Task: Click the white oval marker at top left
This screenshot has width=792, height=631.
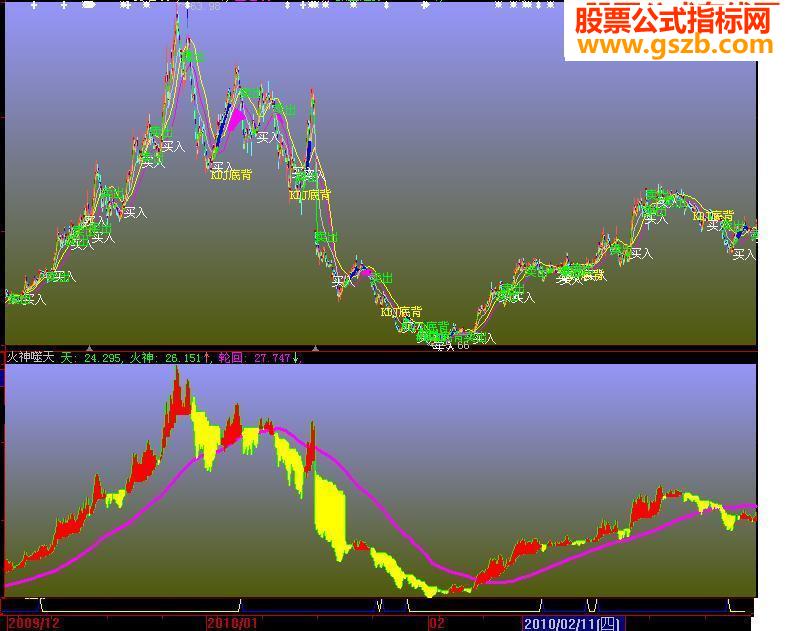Action: [x=89, y=6]
